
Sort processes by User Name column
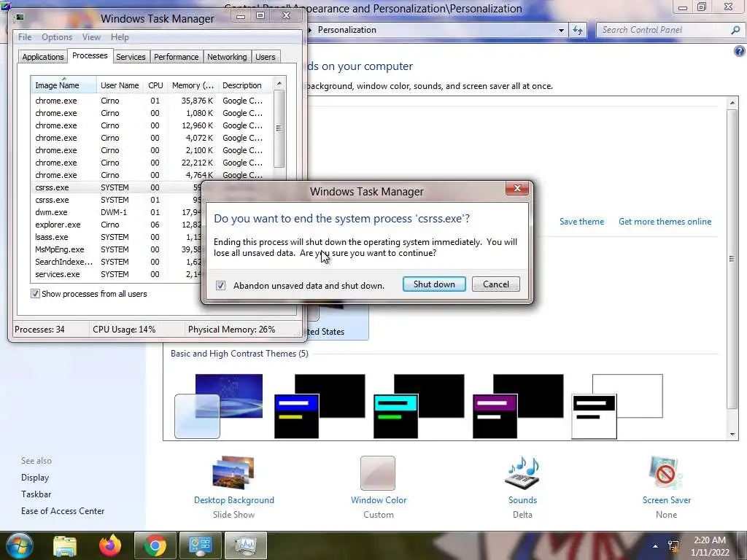(x=120, y=85)
